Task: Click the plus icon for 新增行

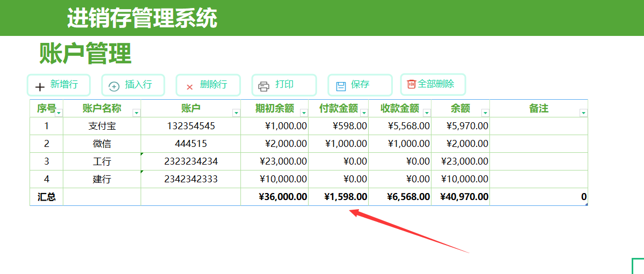Action: 40,87
